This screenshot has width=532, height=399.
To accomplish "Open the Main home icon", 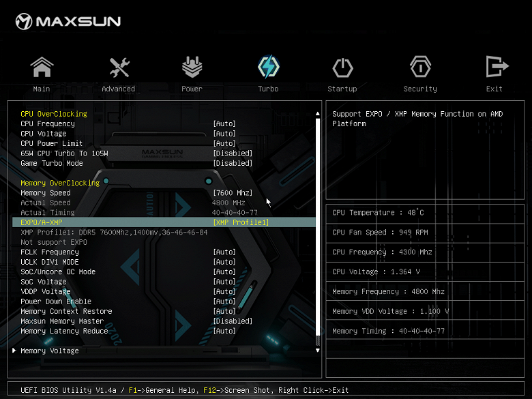I will (x=42, y=67).
